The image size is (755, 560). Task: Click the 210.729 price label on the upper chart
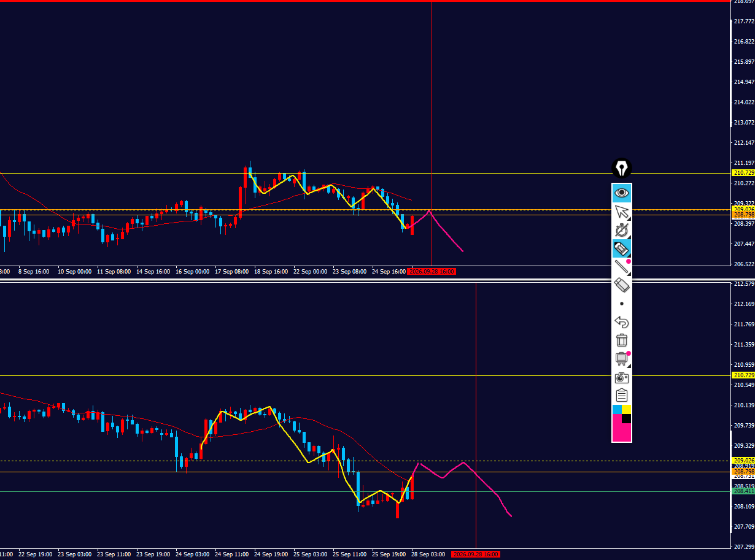coord(743,173)
